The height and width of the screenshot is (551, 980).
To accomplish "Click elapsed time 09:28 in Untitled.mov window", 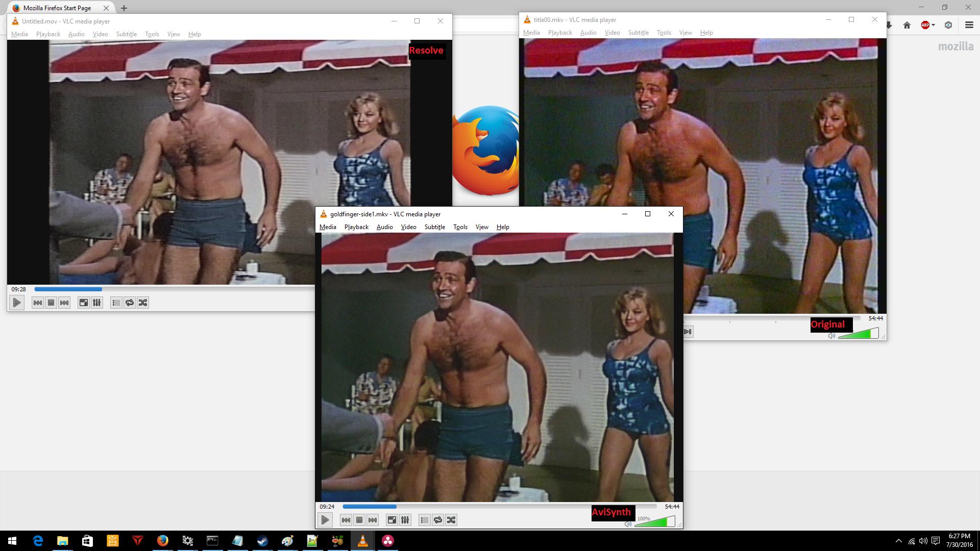I will [x=18, y=289].
